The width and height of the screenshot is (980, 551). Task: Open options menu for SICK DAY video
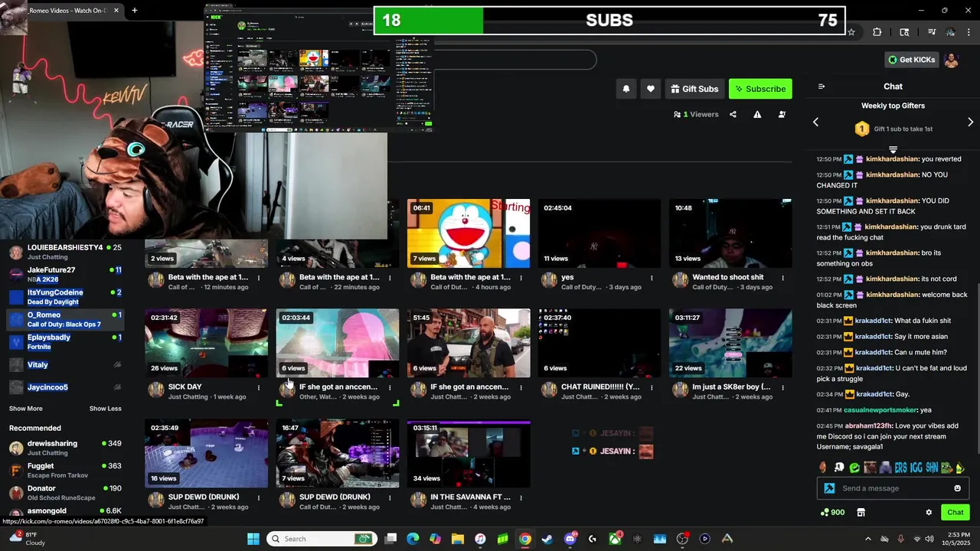259,387
